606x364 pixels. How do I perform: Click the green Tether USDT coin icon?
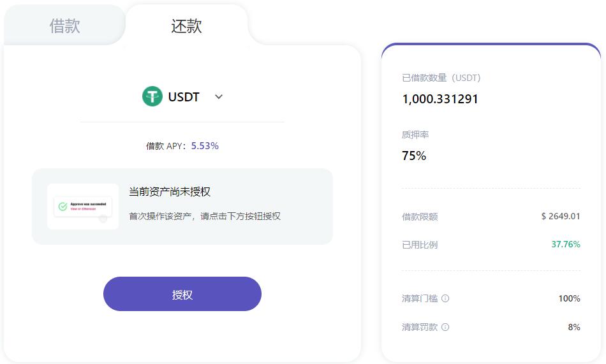click(x=152, y=96)
